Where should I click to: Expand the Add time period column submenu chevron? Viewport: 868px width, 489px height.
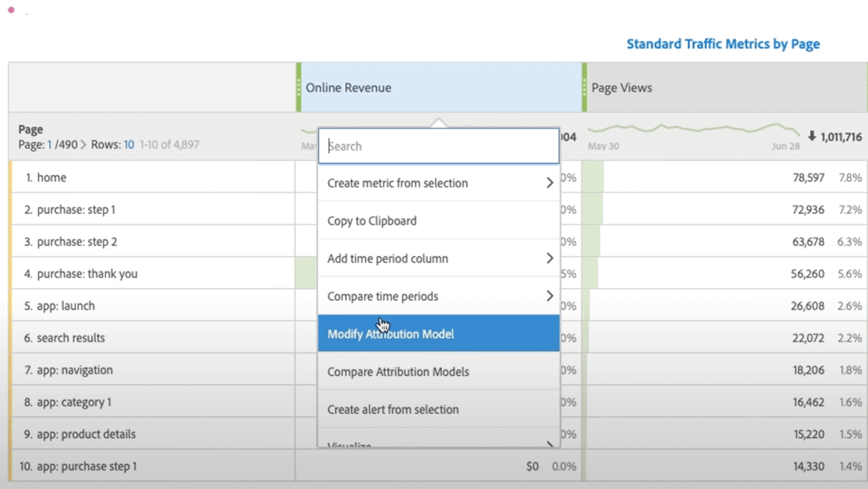(550, 258)
